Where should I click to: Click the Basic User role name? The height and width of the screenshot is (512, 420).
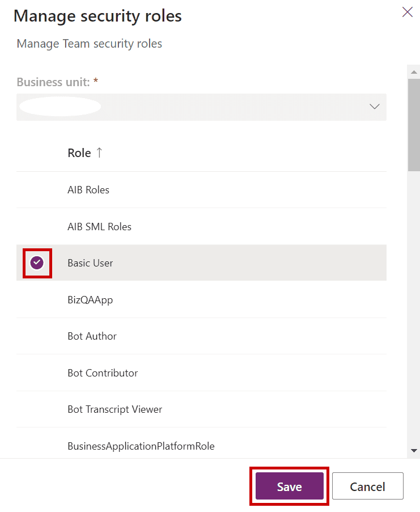click(90, 263)
